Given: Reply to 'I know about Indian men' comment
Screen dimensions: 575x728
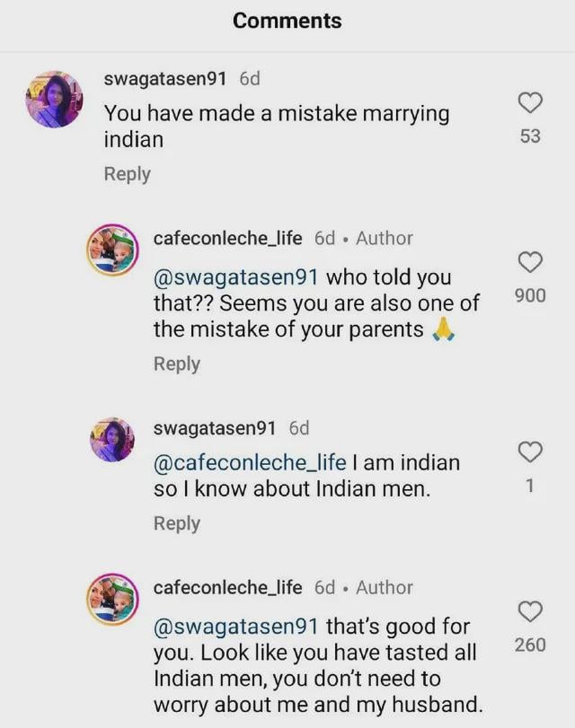Looking at the screenshot, I should (177, 523).
